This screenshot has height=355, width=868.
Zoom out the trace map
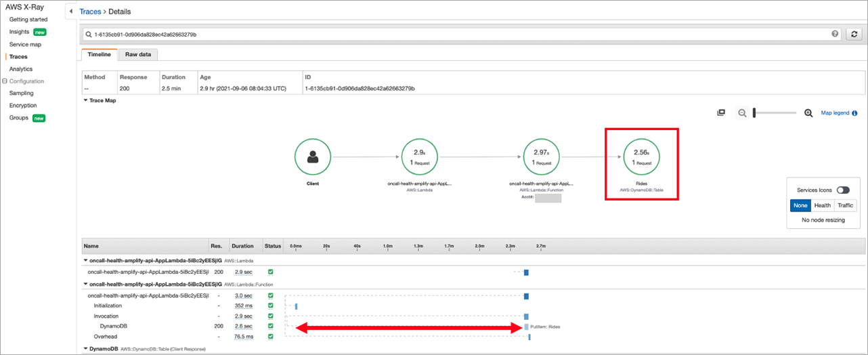pyautogui.click(x=742, y=113)
